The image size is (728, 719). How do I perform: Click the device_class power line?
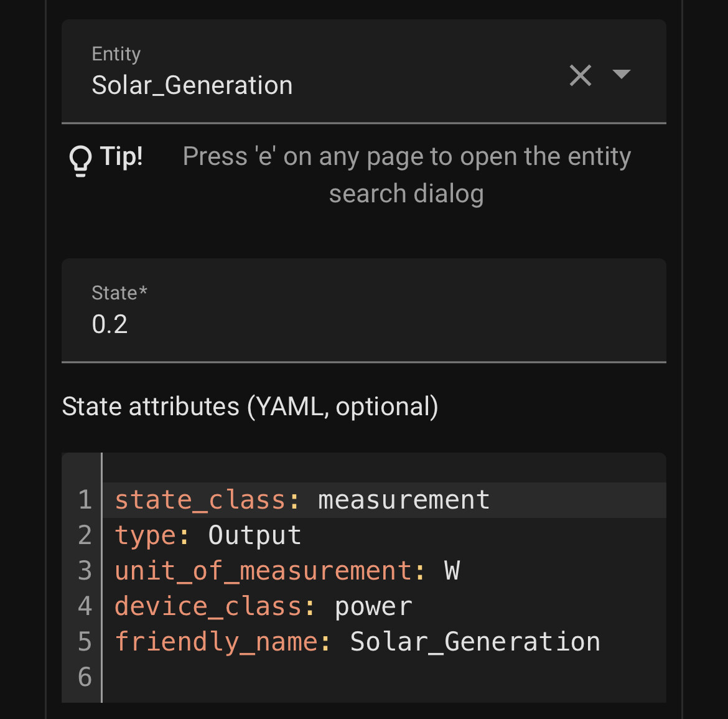click(x=263, y=606)
